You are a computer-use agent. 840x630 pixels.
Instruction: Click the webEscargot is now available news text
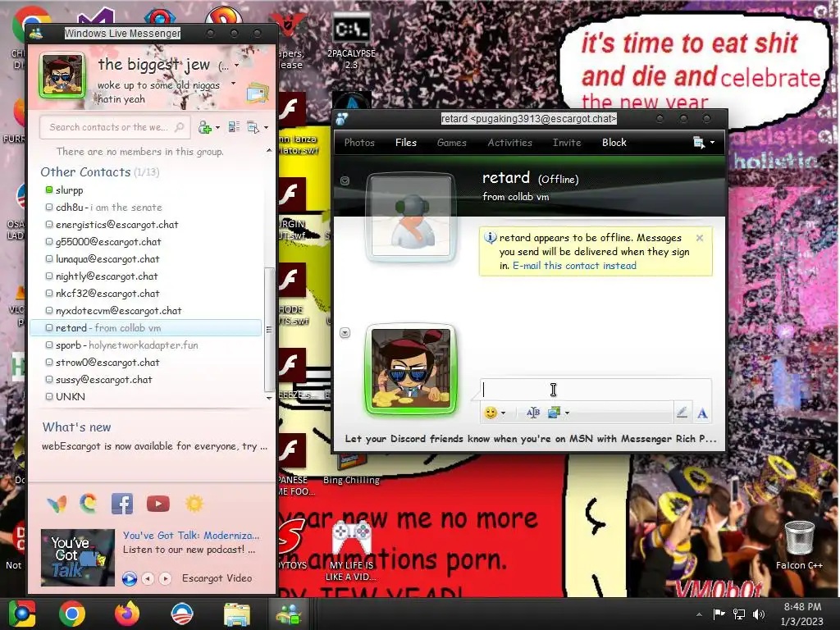154,446
